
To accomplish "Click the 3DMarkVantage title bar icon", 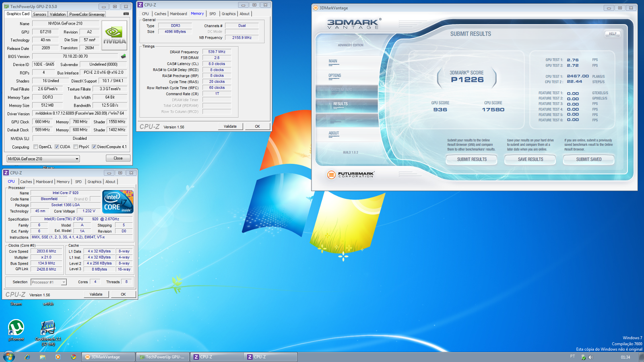I will [316, 8].
